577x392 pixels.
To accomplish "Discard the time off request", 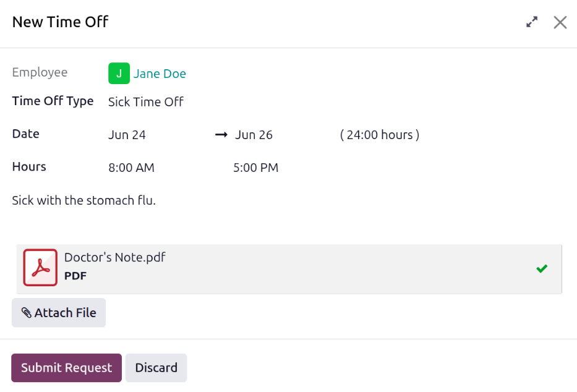I will [156, 368].
